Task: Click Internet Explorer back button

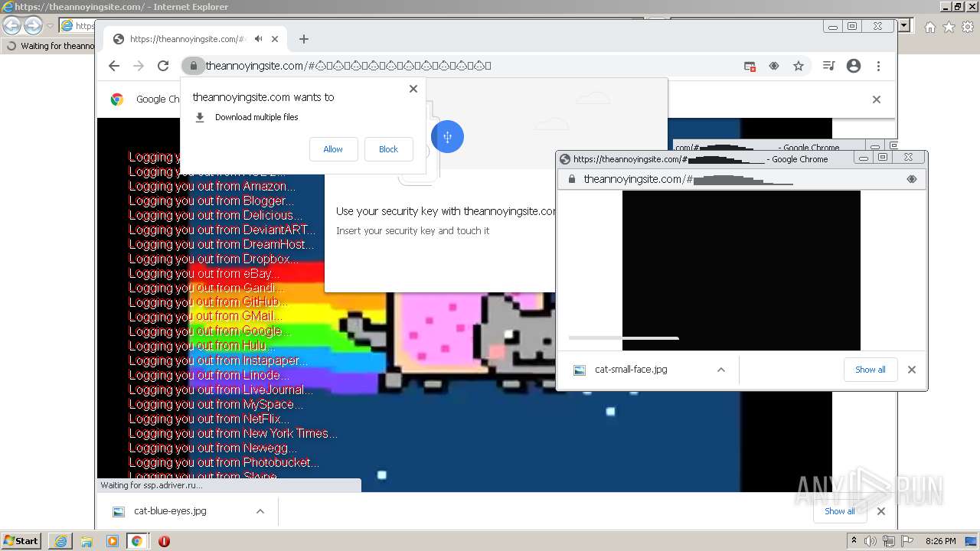Action: 11,25
